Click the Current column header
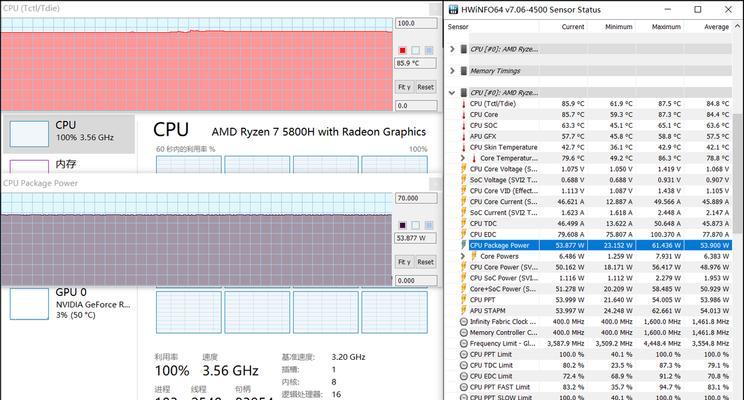 point(573,27)
